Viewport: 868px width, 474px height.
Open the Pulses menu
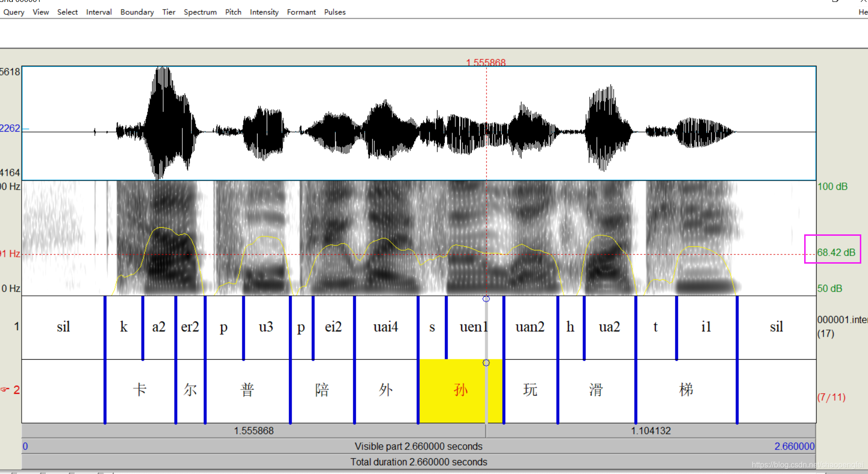click(x=335, y=12)
